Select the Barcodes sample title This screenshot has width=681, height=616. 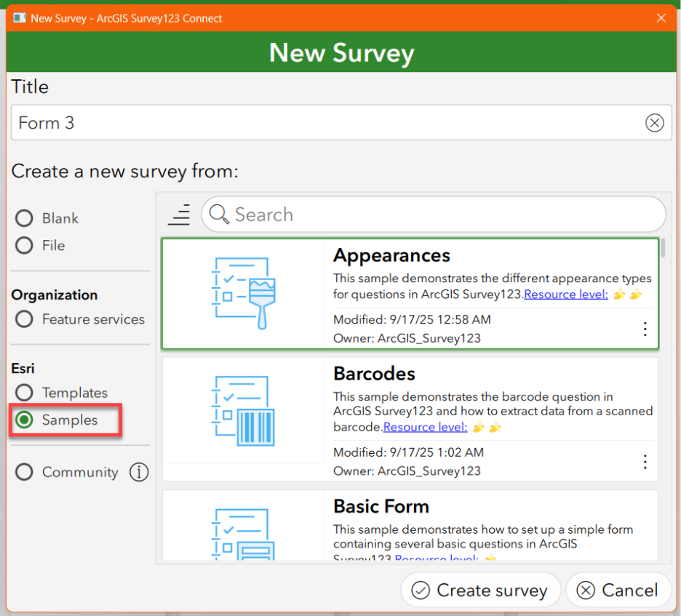click(375, 374)
